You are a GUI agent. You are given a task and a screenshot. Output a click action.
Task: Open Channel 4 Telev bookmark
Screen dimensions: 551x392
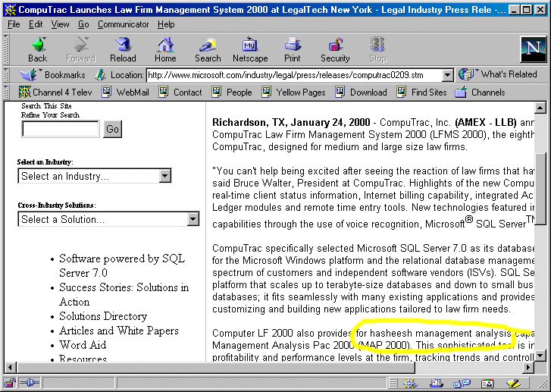click(55, 93)
